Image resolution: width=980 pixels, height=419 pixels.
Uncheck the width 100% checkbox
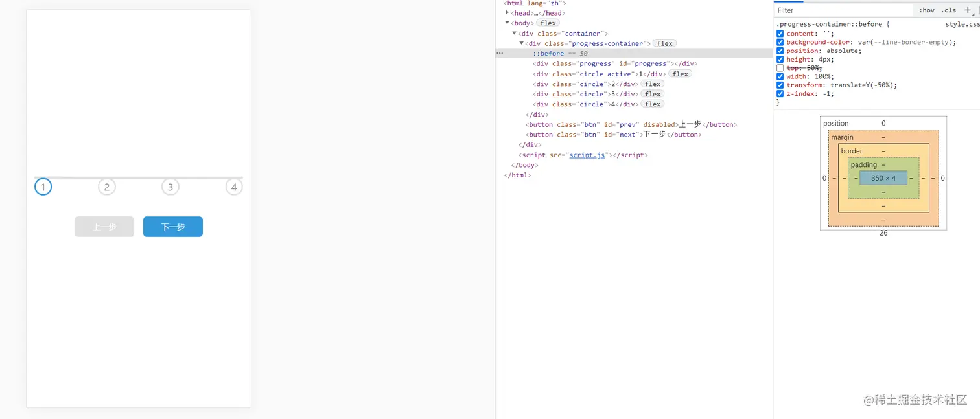tap(780, 76)
